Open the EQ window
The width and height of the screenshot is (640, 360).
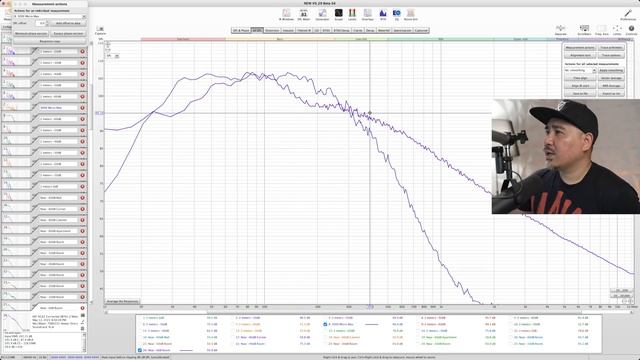[x=397, y=15]
